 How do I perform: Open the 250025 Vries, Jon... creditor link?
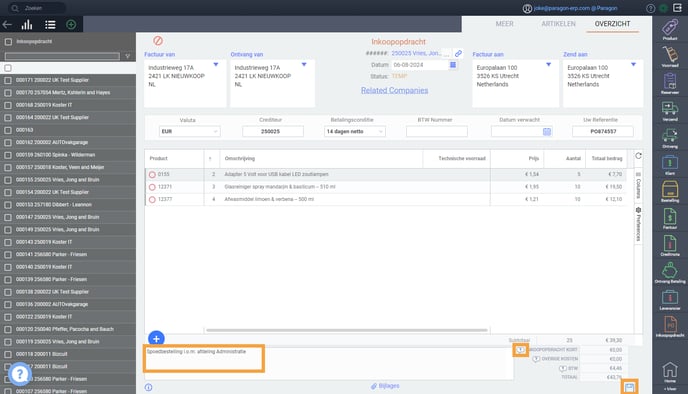(416, 53)
